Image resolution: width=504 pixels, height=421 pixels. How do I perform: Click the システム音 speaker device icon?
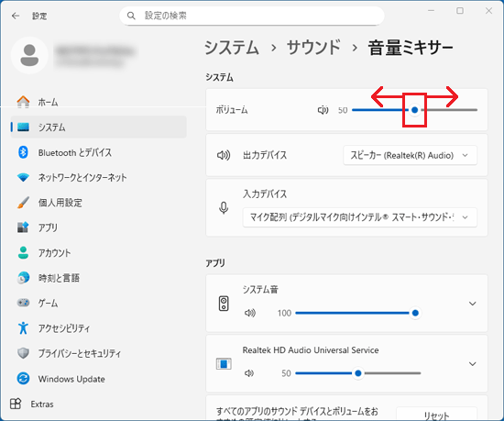(224, 304)
